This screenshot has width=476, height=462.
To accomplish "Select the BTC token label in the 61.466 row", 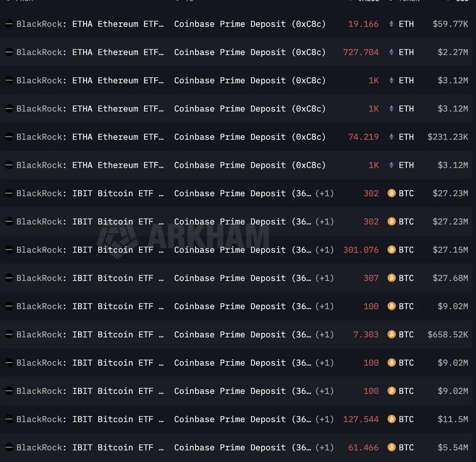I will coord(406,447).
